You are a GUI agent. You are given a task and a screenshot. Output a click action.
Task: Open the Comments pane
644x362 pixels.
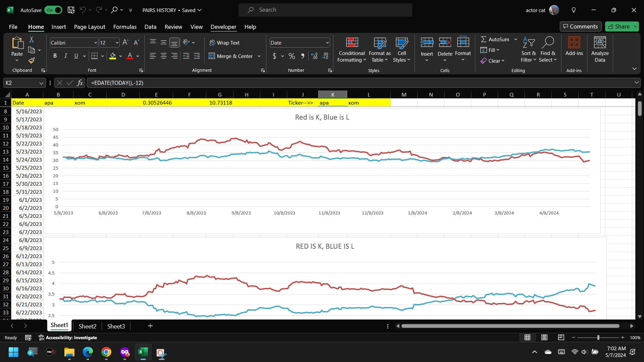click(581, 26)
